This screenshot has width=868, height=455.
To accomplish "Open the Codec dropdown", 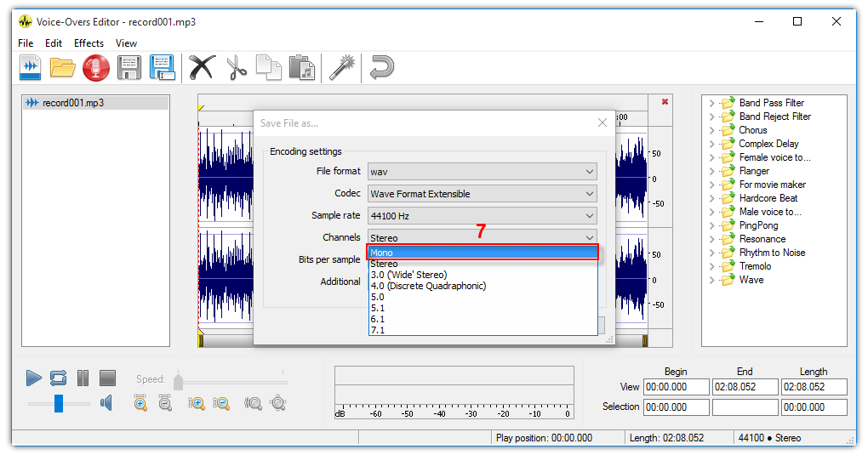I will pos(483,194).
